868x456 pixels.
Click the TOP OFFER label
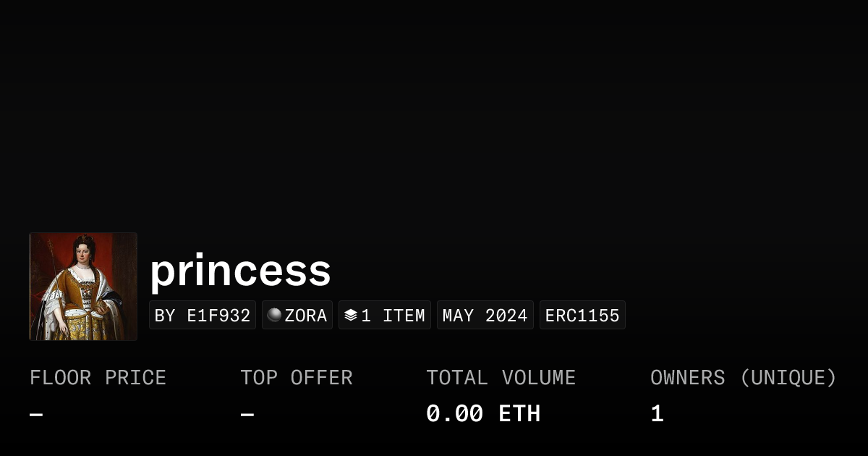pos(297,378)
